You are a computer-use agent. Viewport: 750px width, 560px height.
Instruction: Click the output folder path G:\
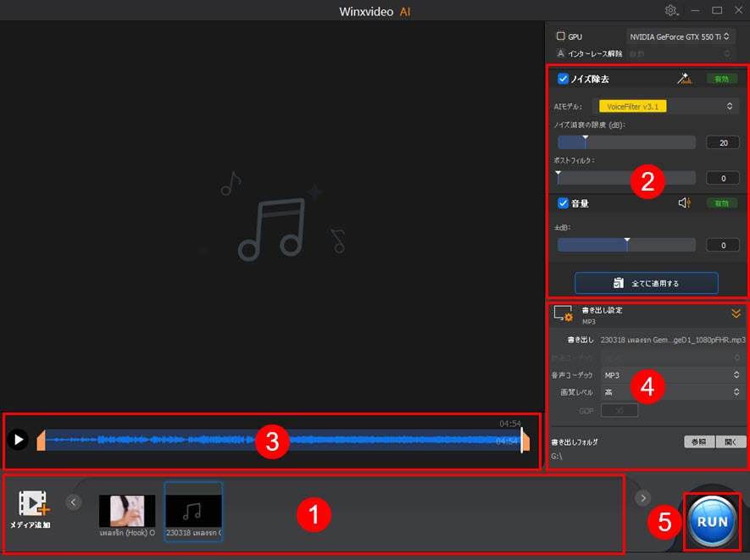point(556,457)
